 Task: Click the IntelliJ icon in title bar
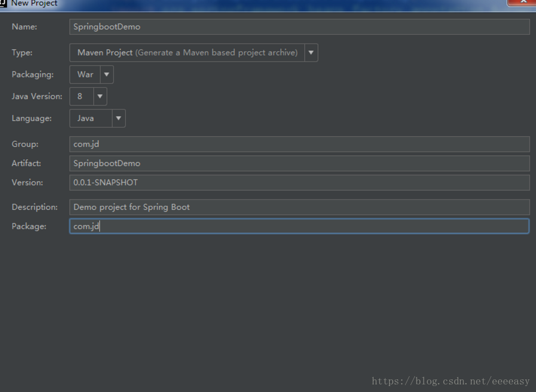click(3, 3)
